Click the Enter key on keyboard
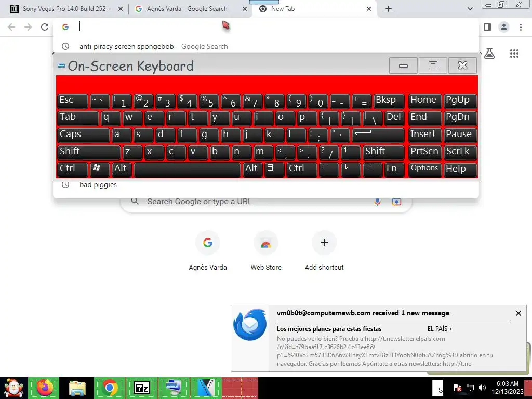 pyautogui.click(x=378, y=136)
